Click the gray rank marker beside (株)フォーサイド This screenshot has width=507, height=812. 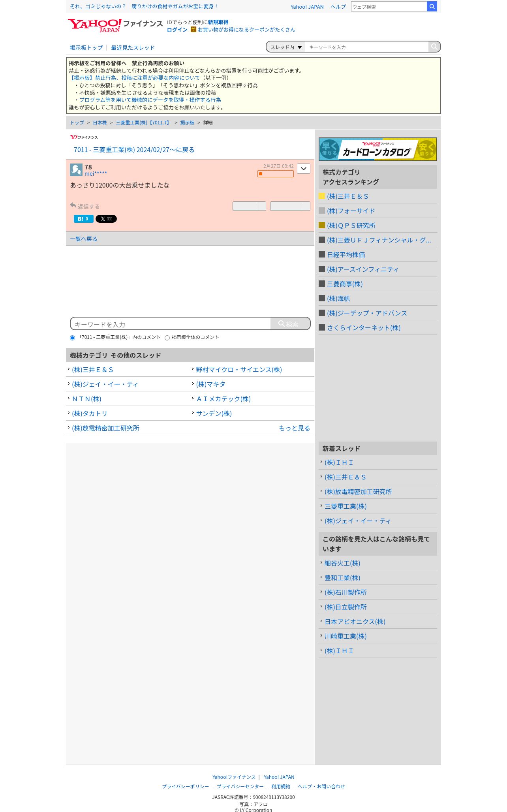[x=322, y=211]
